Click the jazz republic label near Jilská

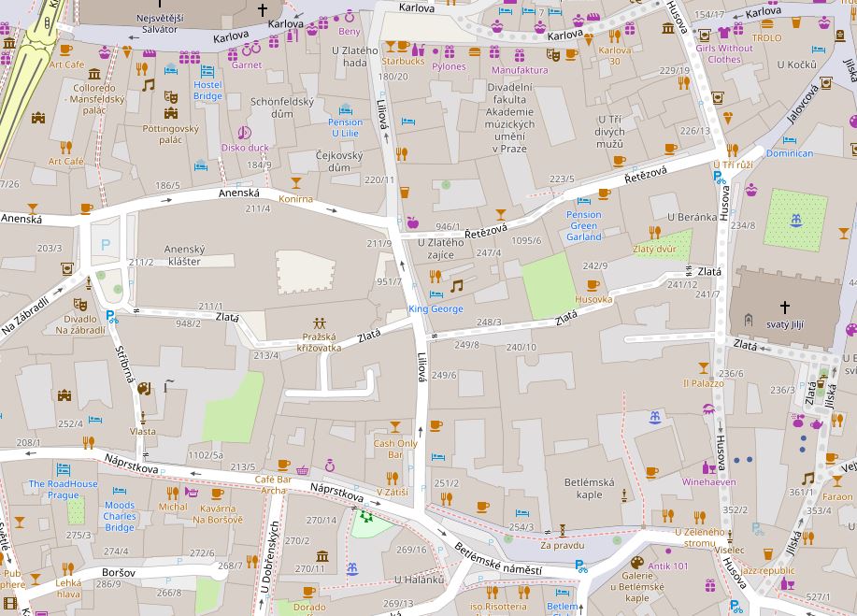[x=767, y=569]
